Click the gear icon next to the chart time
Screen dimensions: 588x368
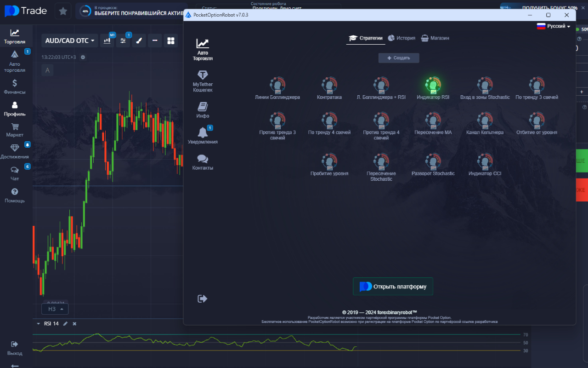click(x=83, y=57)
